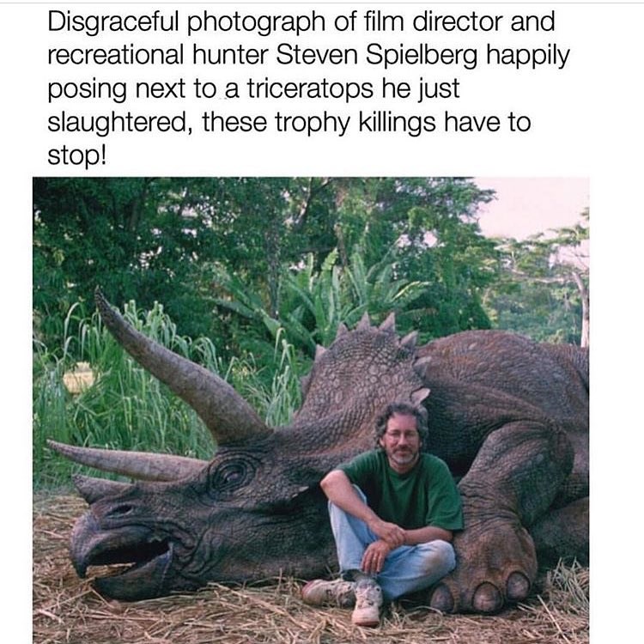Click the photo of the triceratops
Image resolution: width=644 pixels, height=644 pixels.
pos(311,410)
